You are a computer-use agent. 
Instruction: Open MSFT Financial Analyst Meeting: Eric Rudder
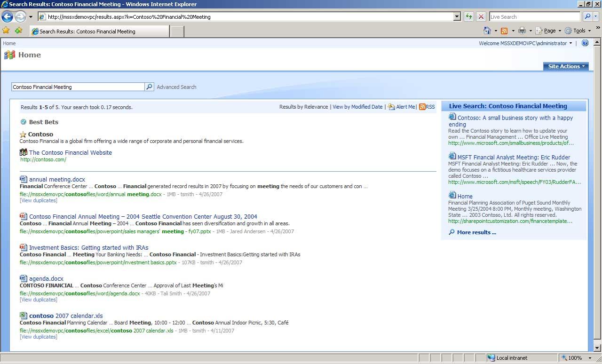(514, 157)
